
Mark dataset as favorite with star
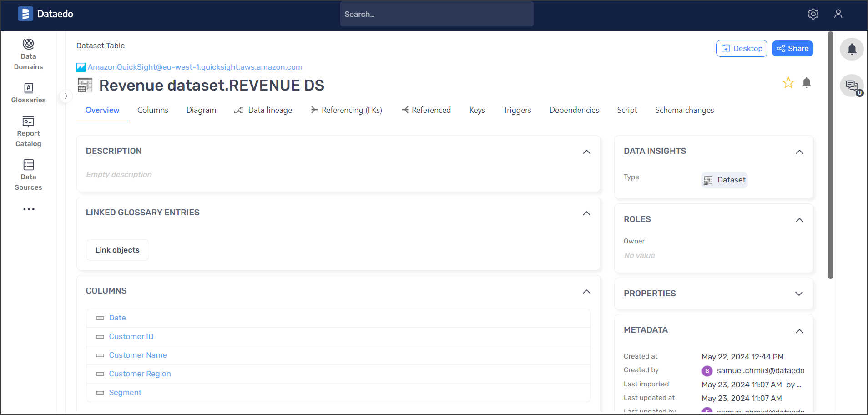(788, 83)
